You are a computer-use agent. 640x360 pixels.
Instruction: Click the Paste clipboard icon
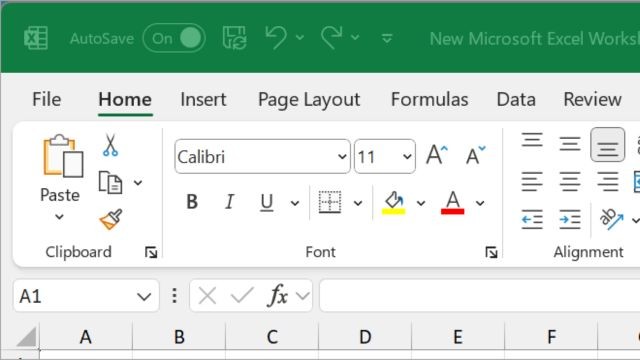pos(63,156)
